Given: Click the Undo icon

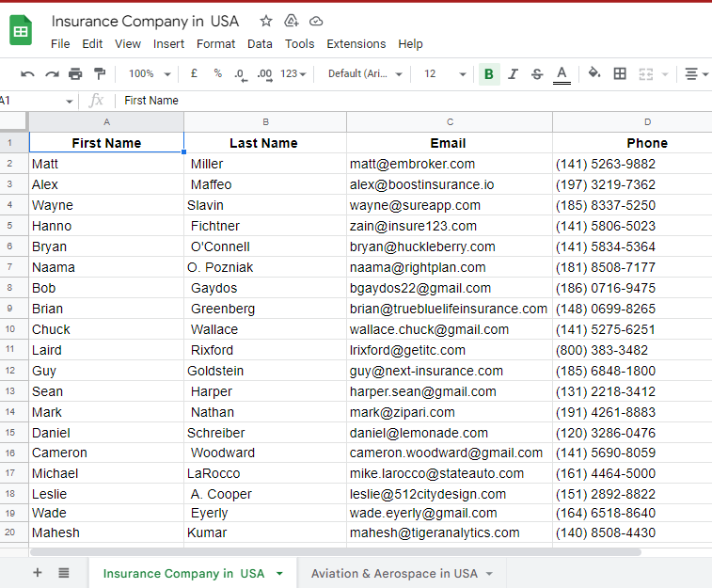Looking at the screenshot, I should click(27, 74).
